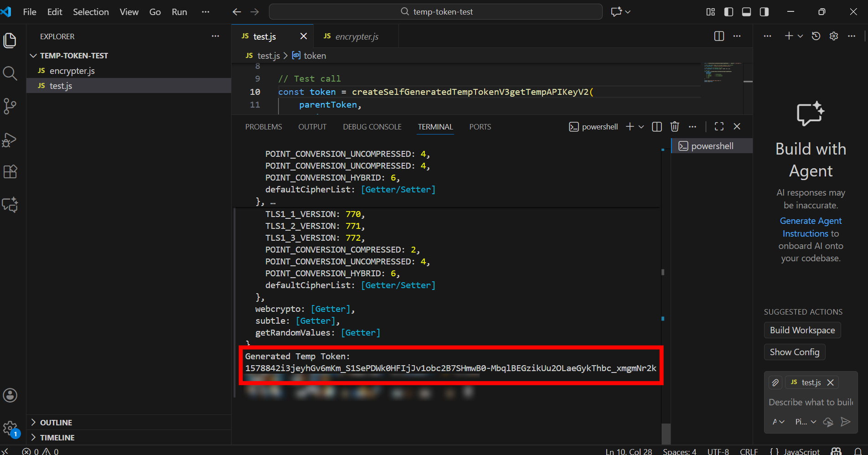Open the Source Control view
This screenshot has width=868, height=455.
click(10, 106)
